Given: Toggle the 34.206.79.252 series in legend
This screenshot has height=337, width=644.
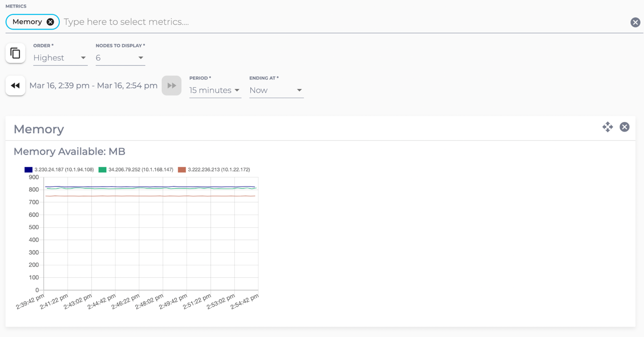Looking at the screenshot, I should [x=141, y=170].
